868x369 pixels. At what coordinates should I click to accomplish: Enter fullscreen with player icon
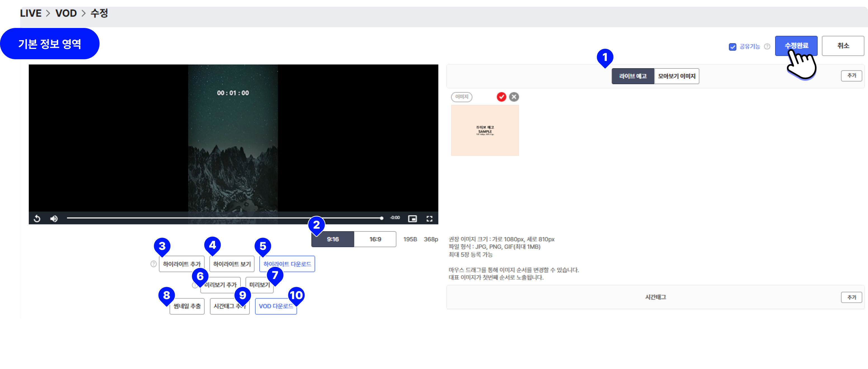click(429, 219)
